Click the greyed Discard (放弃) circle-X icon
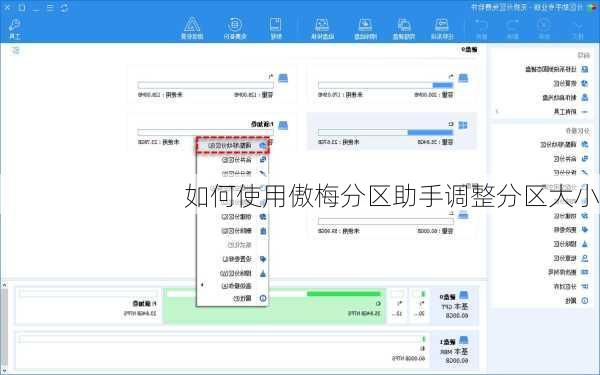Screen dimensions: 600x375 tap(544, 25)
